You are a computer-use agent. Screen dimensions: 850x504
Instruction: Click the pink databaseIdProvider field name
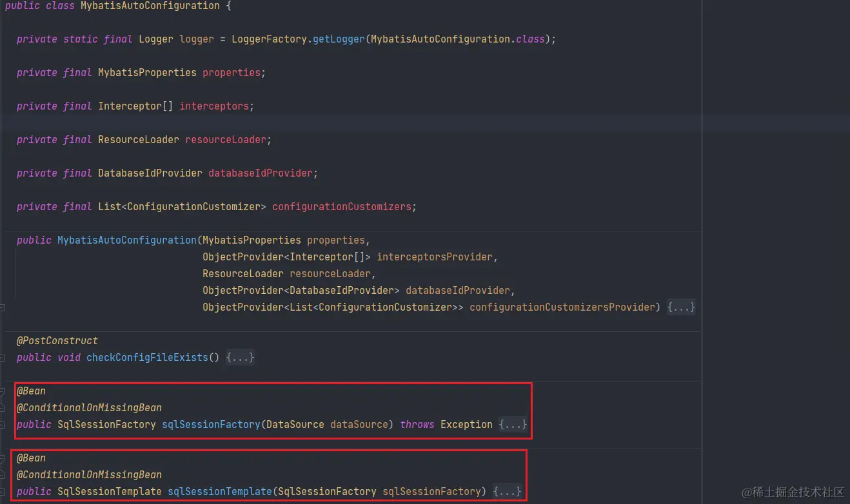pos(261,173)
